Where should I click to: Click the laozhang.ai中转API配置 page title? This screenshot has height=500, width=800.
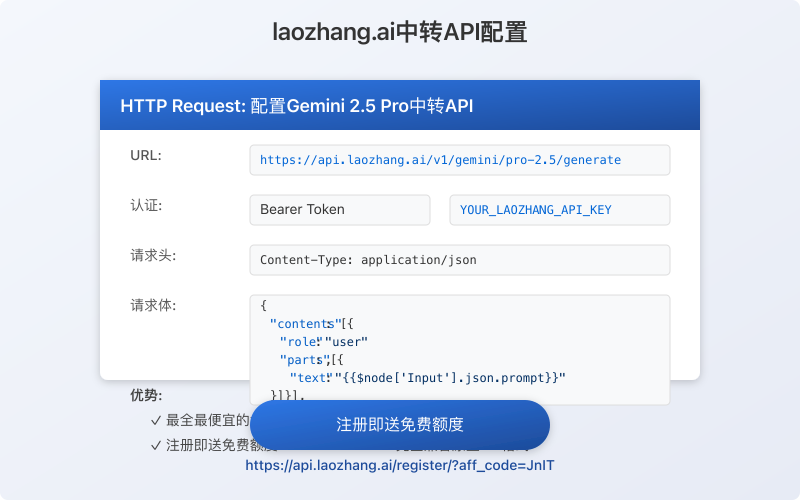(400, 32)
